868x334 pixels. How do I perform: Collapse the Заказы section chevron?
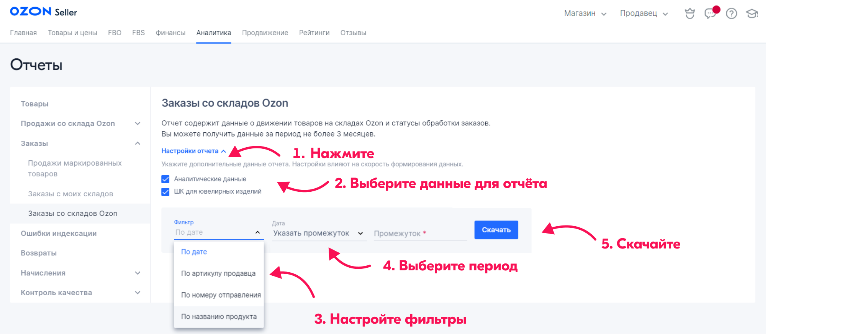138,143
